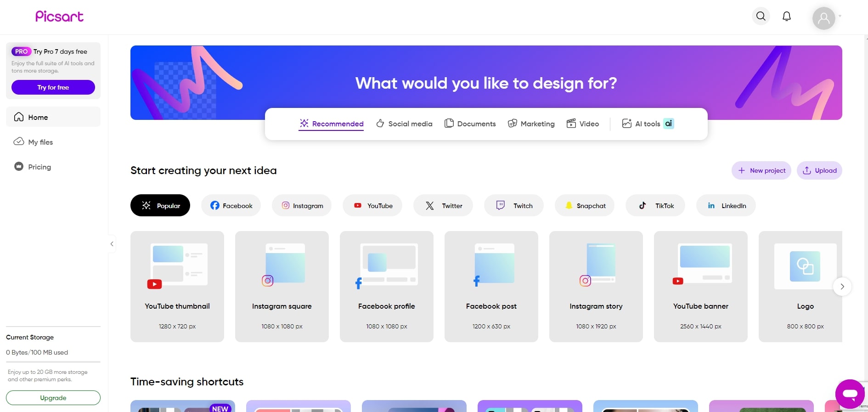The image size is (868, 412).
Task: Click the Upgrade storage button
Action: pos(53,398)
